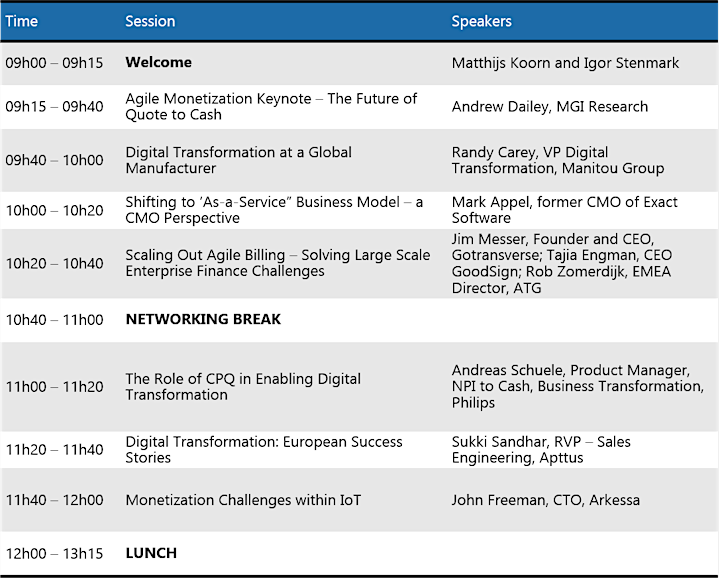Click Mark Appel speaker entry
Screen dimensions: 720x578
point(564,210)
